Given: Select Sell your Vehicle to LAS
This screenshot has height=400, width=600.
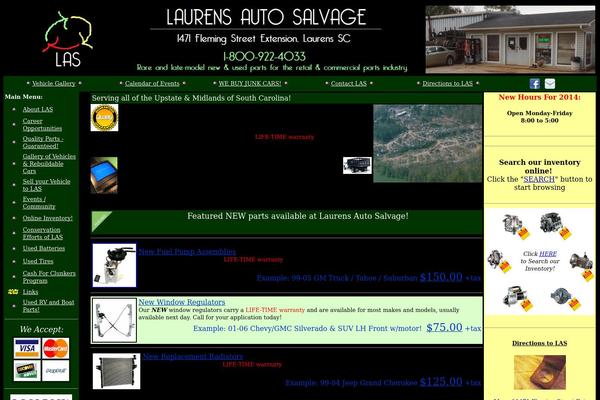Looking at the screenshot, I should 46,185.
